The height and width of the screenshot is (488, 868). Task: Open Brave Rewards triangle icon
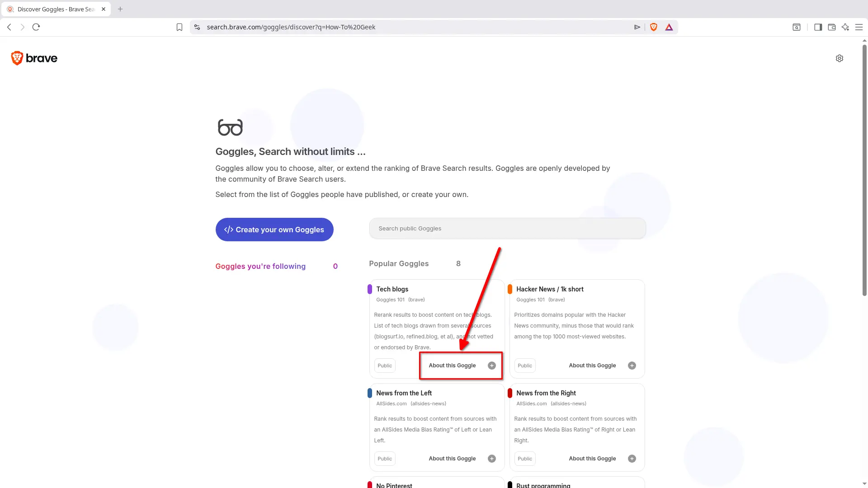pyautogui.click(x=669, y=27)
